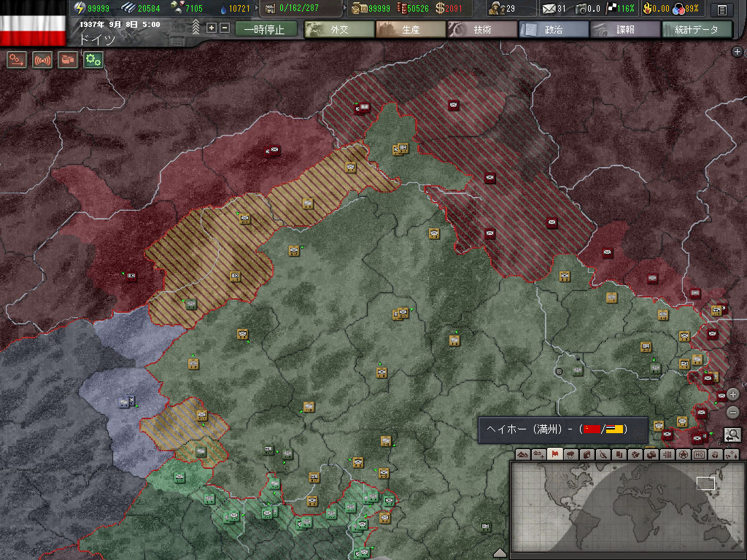Select the victory points star map mode
747x560 pixels.
[683, 455]
